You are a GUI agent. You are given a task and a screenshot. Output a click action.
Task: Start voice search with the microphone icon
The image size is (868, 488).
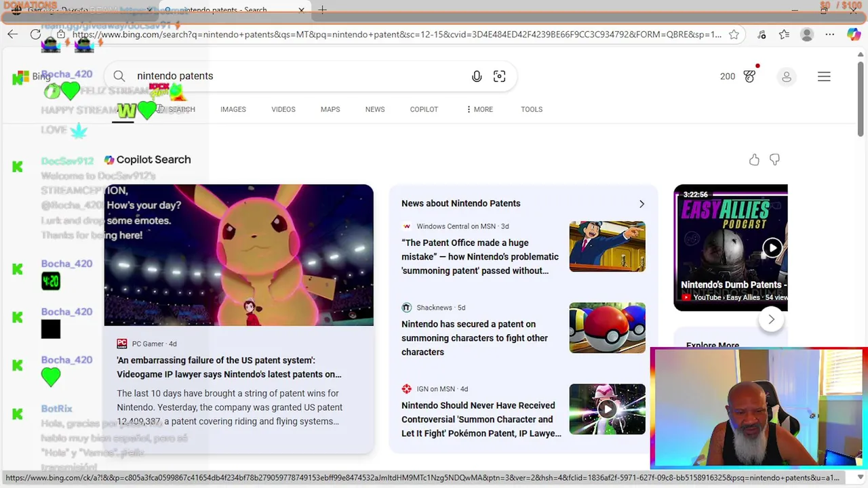tap(477, 77)
